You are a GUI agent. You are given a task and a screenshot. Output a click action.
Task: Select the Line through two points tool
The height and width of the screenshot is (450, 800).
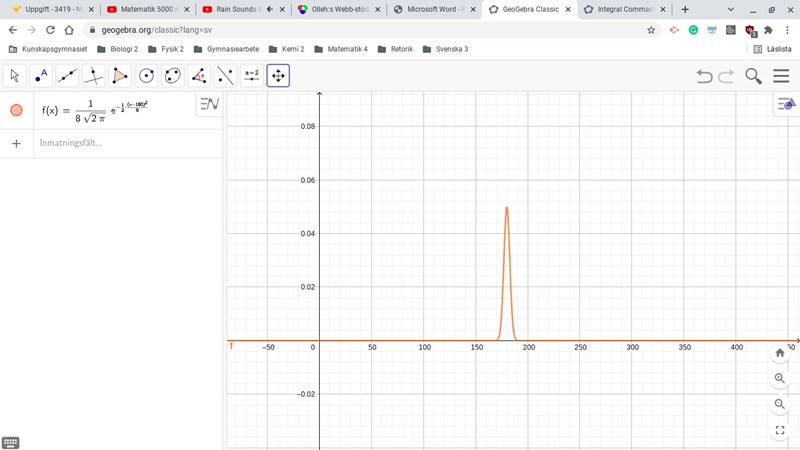pos(67,76)
